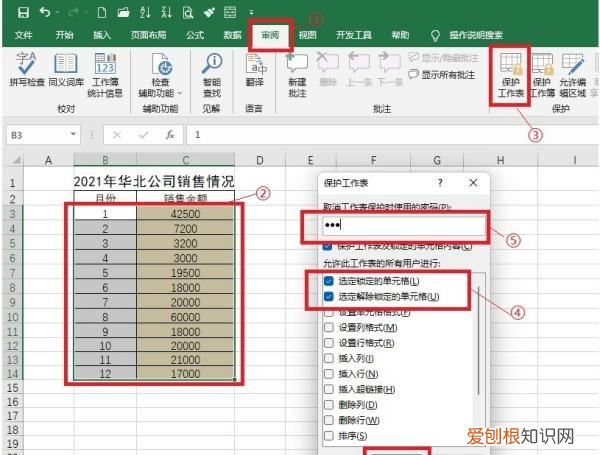
Task: Click the Save icon in quick access toolbar
Action: [x=23, y=13]
